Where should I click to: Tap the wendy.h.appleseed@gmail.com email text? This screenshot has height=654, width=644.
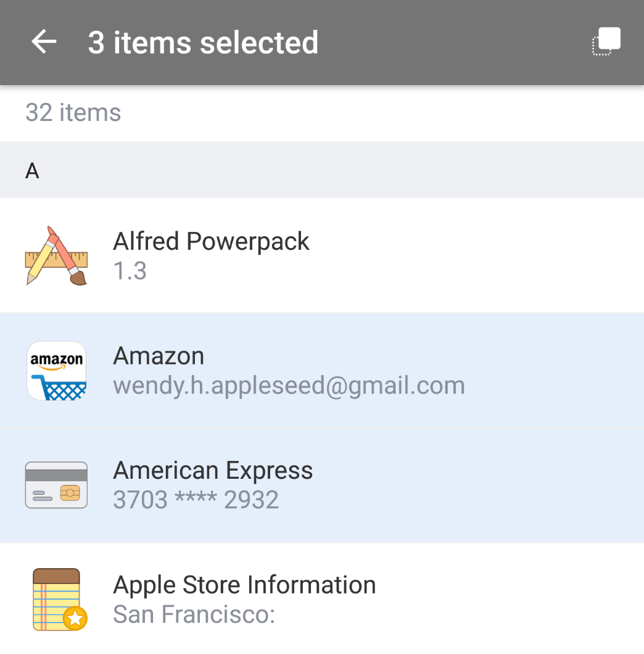point(289,386)
